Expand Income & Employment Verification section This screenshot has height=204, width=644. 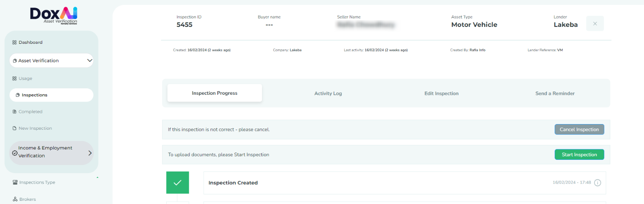(x=90, y=153)
